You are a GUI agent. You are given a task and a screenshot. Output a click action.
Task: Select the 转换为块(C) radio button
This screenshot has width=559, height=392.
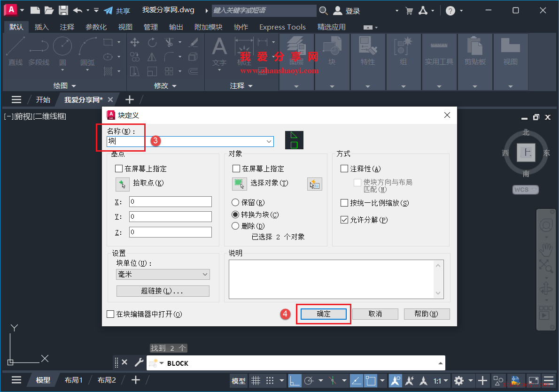pyautogui.click(x=235, y=215)
